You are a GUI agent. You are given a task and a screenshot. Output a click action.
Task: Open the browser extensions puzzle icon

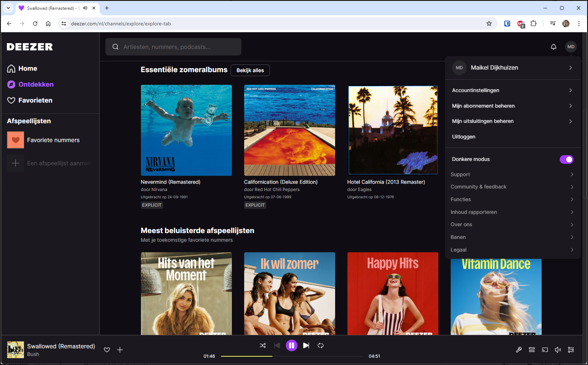(534, 24)
